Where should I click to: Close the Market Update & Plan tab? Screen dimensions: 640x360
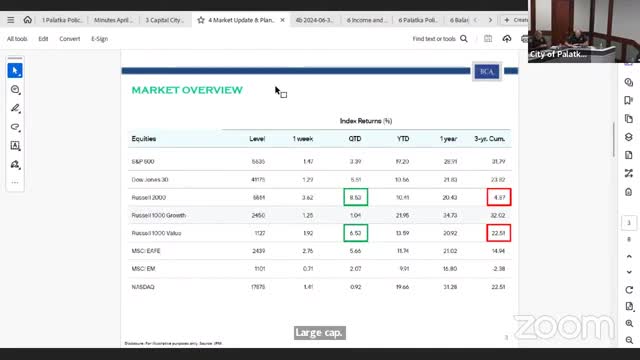282,20
